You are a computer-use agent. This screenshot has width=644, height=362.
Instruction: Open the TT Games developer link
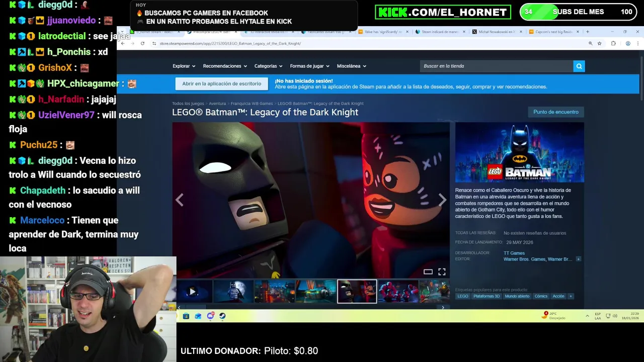pos(514,253)
